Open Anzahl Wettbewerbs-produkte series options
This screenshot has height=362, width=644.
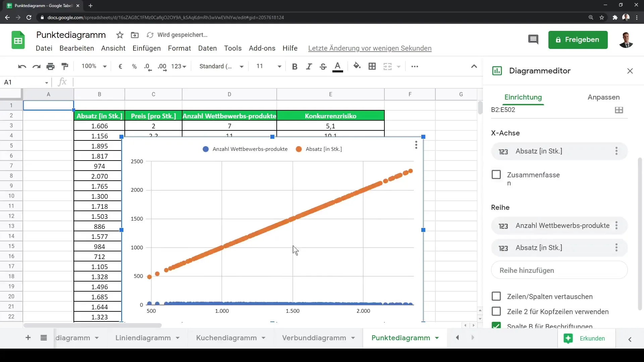pyautogui.click(x=616, y=226)
